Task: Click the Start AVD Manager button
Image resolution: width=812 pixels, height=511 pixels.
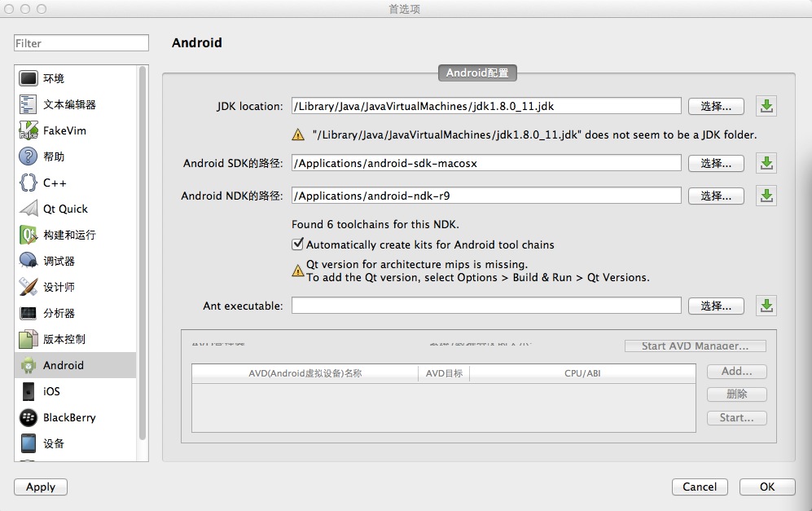Action: pos(695,346)
